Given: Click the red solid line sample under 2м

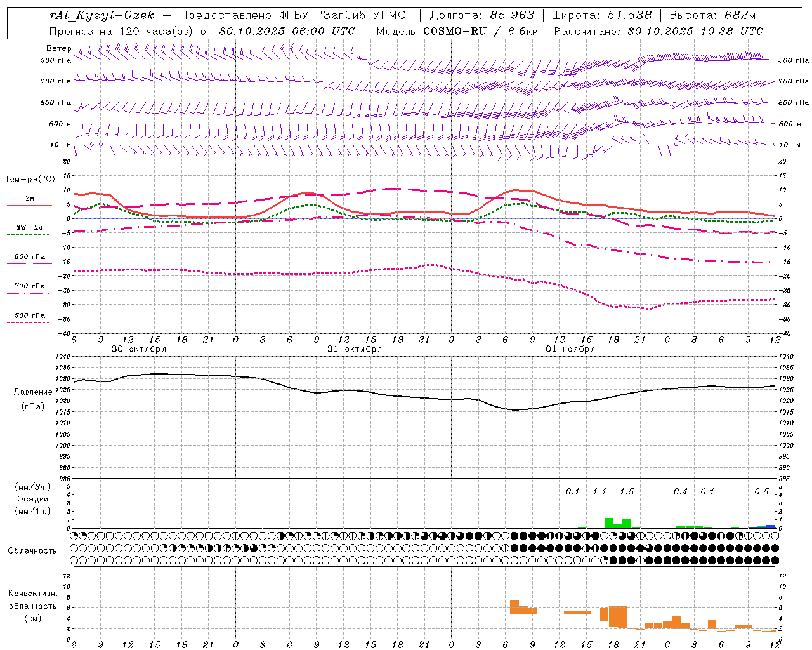Looking at the screenshot, I should [29, 206].
